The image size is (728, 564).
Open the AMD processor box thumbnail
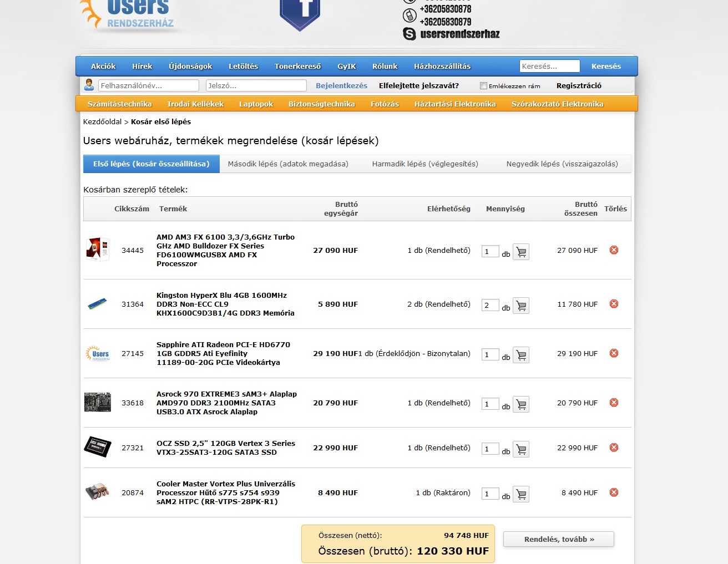click(x=98, y=250)
